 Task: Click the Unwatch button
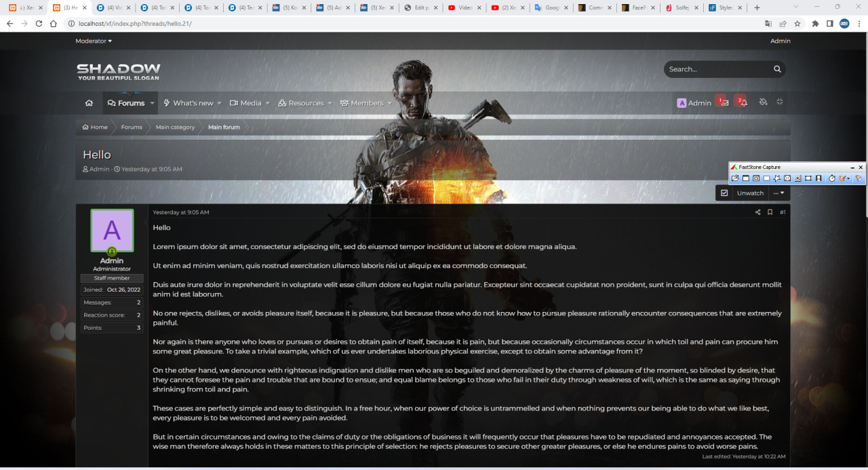pyautogui.click(x=750, y=193)
